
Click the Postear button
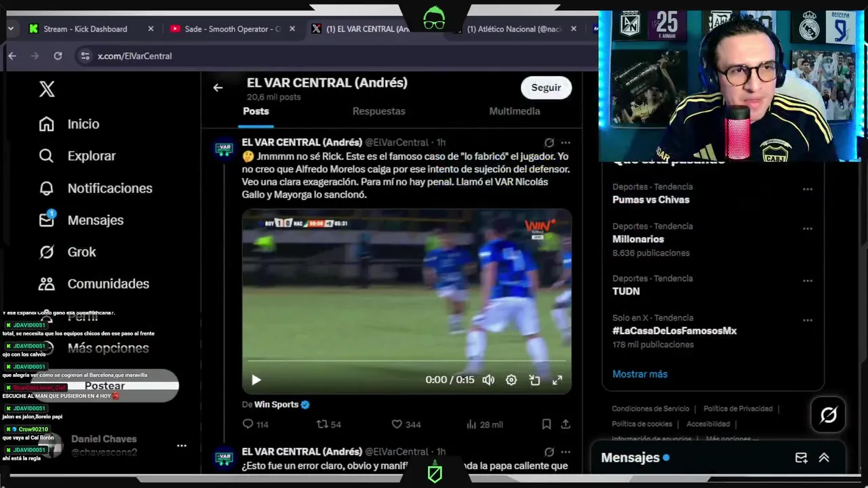[x=104, y=386]
